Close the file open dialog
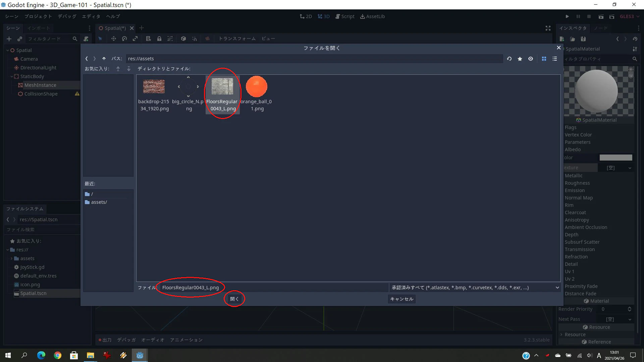Viewport: 644px width, 362px height. click(x=559, y=48)
